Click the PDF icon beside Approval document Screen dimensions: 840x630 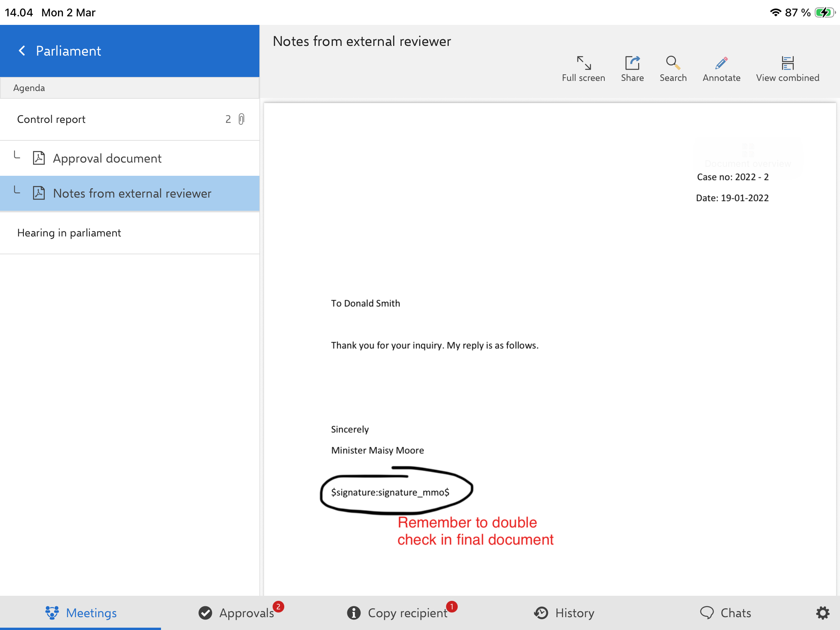click(x=39, y=158)
